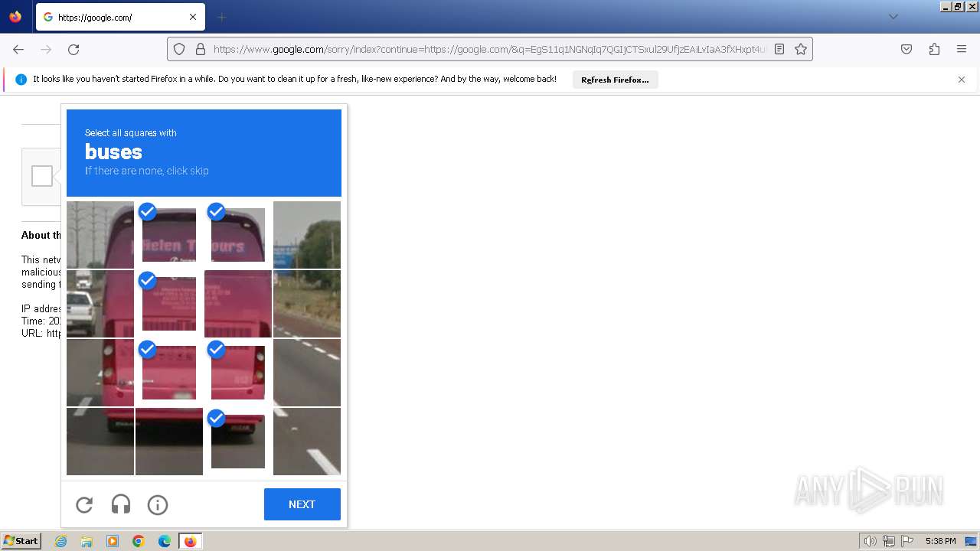Screen dimensions: 980x551
Task: Open the Save to Pocket icon
Action: pyautogui.click(x=906, y=49)
